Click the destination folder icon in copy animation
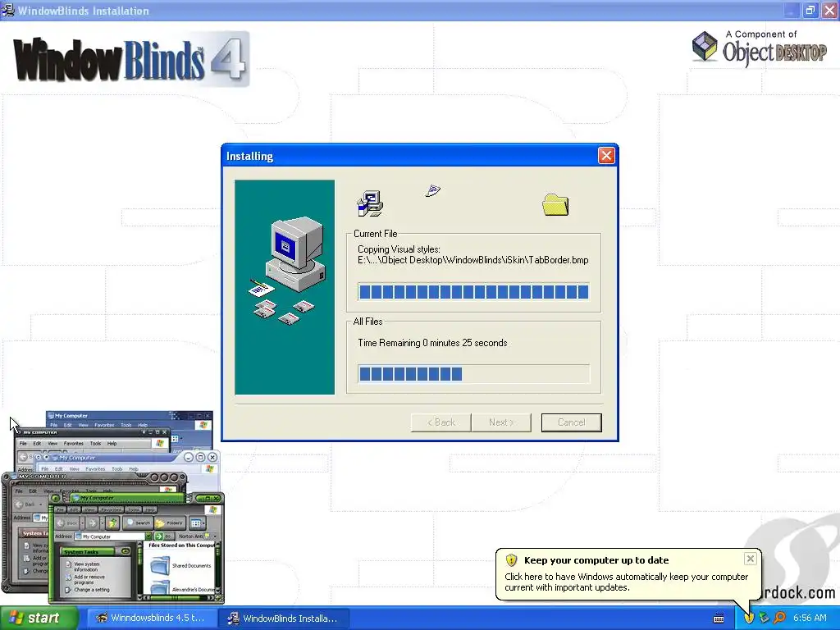Image resolution: width=840 pixels, height=630 pixels. 555,205
